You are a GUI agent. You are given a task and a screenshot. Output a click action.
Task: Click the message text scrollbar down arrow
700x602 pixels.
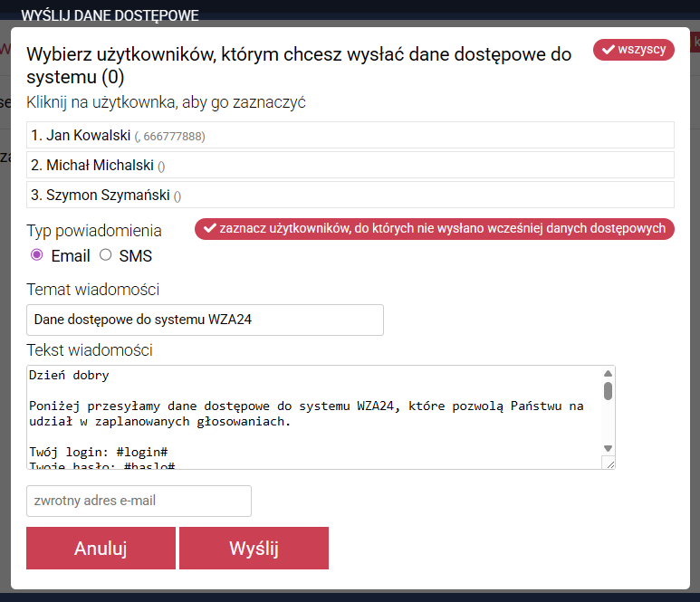point(609,448)
